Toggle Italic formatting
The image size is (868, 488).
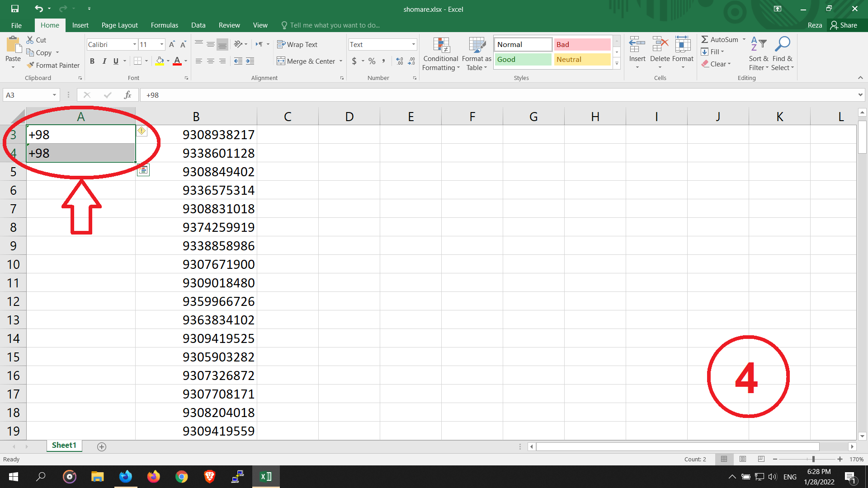[104, 61]
